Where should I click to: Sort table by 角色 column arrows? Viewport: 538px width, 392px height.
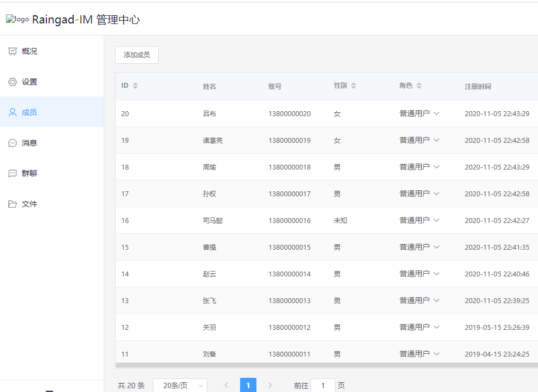(419, 86)
